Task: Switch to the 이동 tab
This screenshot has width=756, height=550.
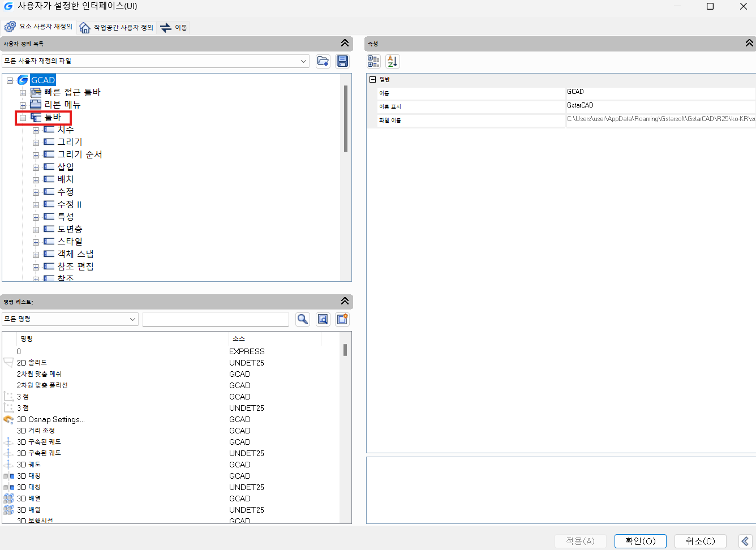Action: [x=174, y=27]
